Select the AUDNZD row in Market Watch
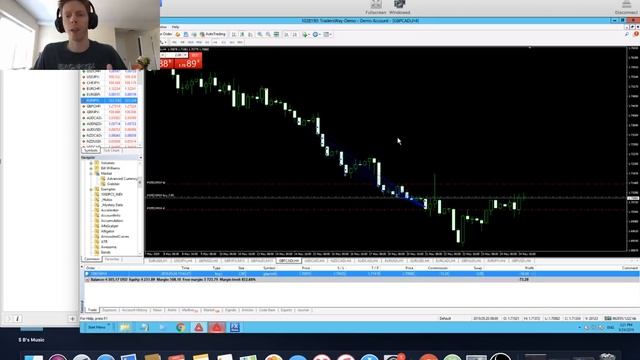Viewport: 640px width, 360px height. [109, 124]
